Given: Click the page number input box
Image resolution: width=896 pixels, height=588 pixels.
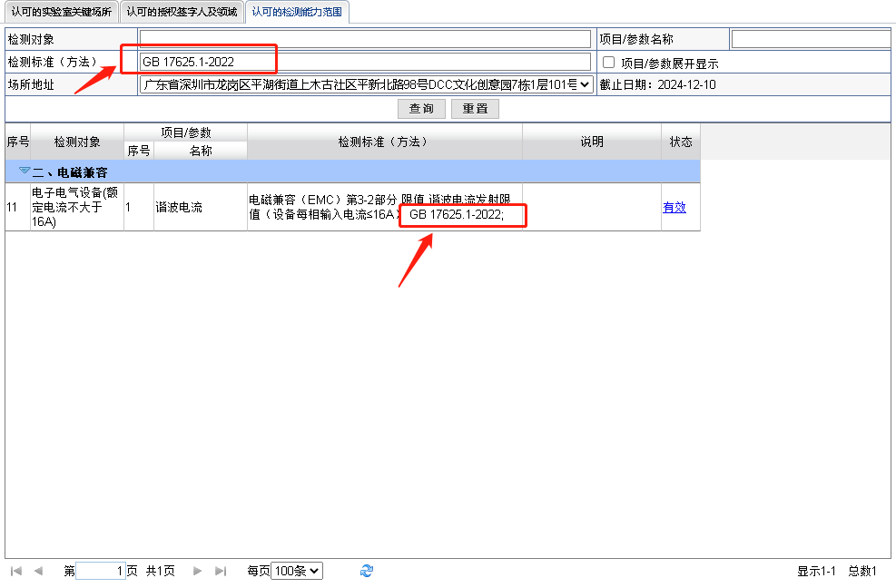Looking at the screenshot, I should pos(101,571).
